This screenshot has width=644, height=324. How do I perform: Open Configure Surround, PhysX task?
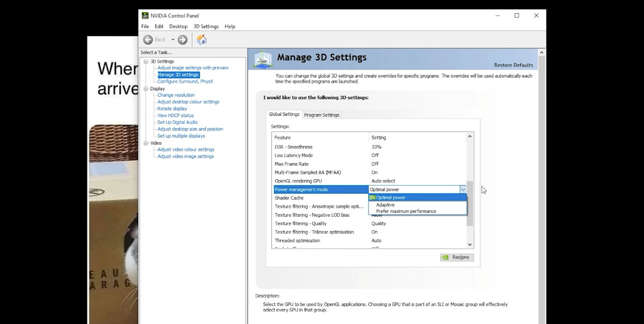pyautogui.click(x=185, y=82)
